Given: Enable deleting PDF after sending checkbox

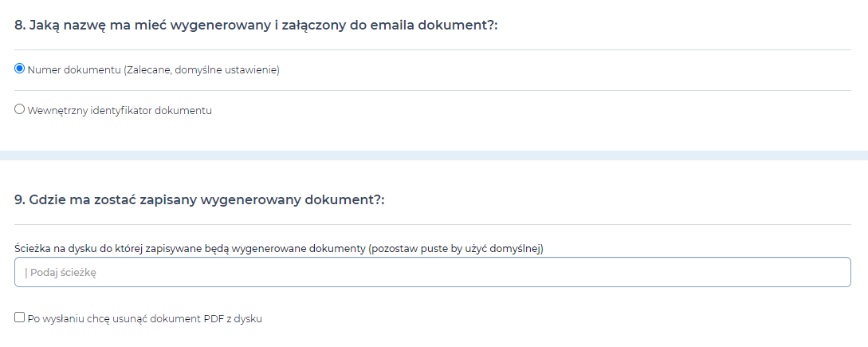Looking at the screenshot, I should click(19, 317).
